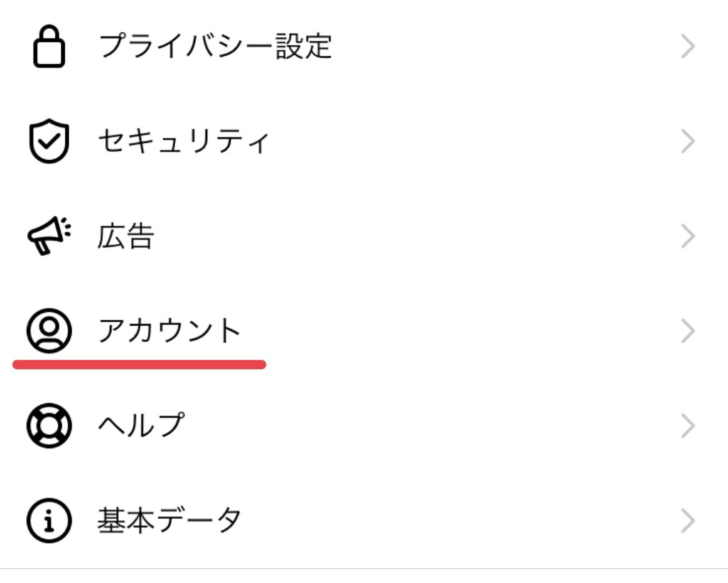Click the chevron next to セキュリティ
Image resolution: width=728 pixels, height=583 pixels.
[687, 142]
